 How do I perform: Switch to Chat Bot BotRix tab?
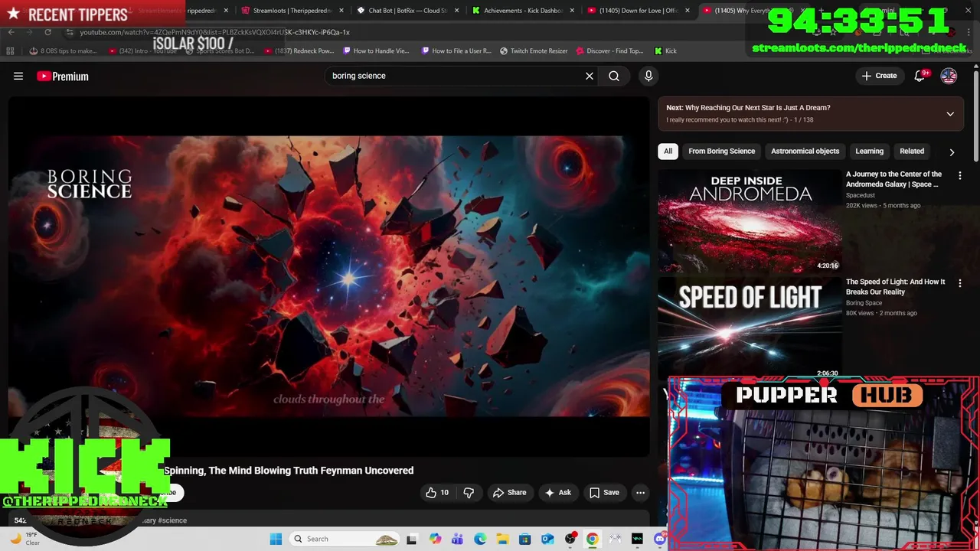pyautogui.click(x=406, y=11)
